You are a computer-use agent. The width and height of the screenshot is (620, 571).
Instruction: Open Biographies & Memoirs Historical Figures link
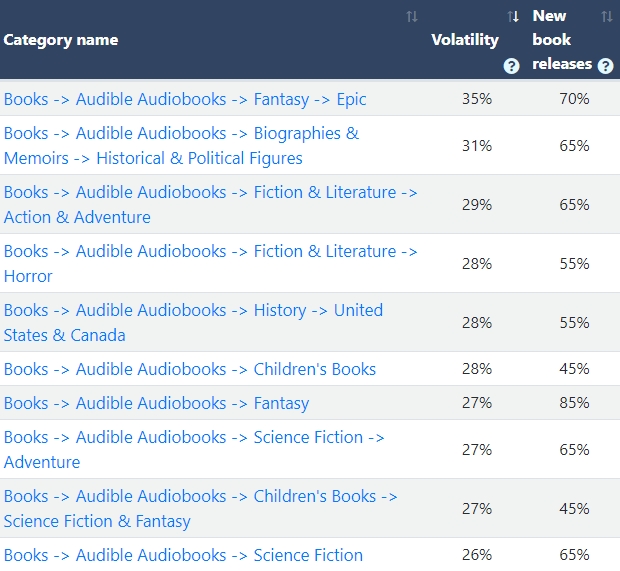click(x=181, y=146)
